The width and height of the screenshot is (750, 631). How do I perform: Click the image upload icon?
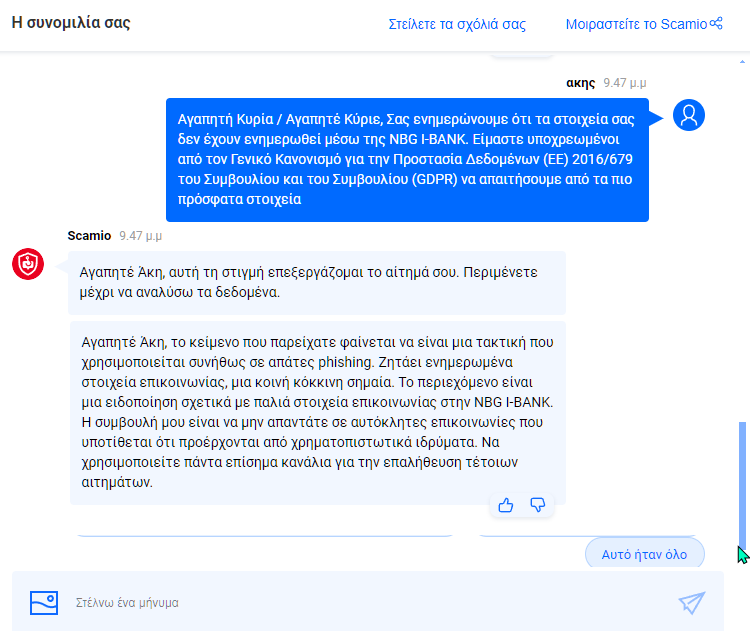(x=44, y=602)
